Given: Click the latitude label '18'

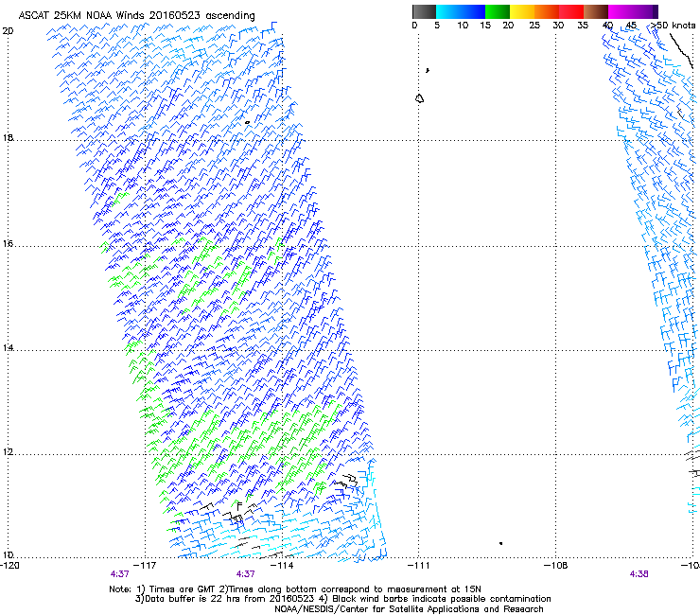Looking at the screenshot, I should point(8,137).
